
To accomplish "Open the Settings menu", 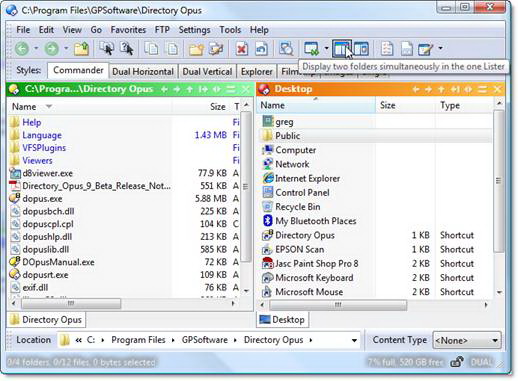I will (194, 30).
